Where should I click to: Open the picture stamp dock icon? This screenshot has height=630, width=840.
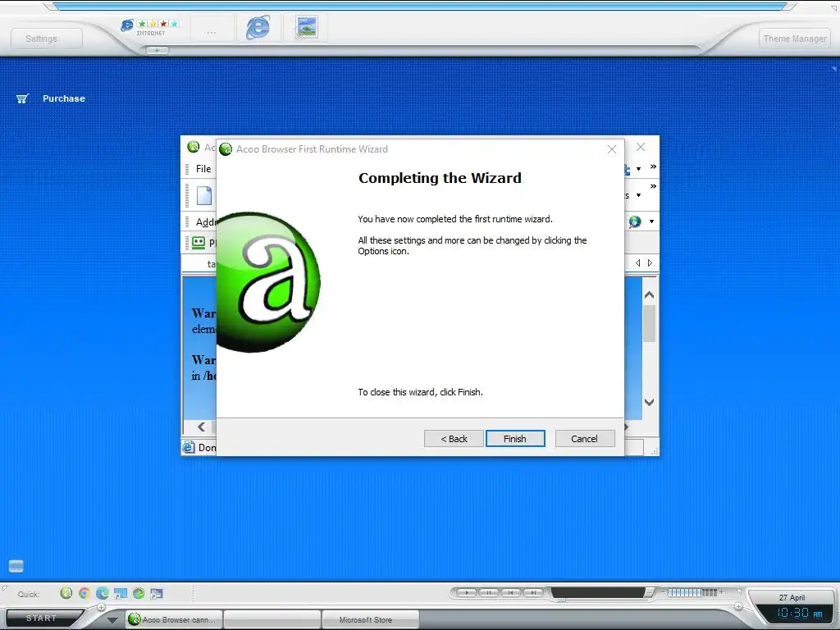[307, 27]
